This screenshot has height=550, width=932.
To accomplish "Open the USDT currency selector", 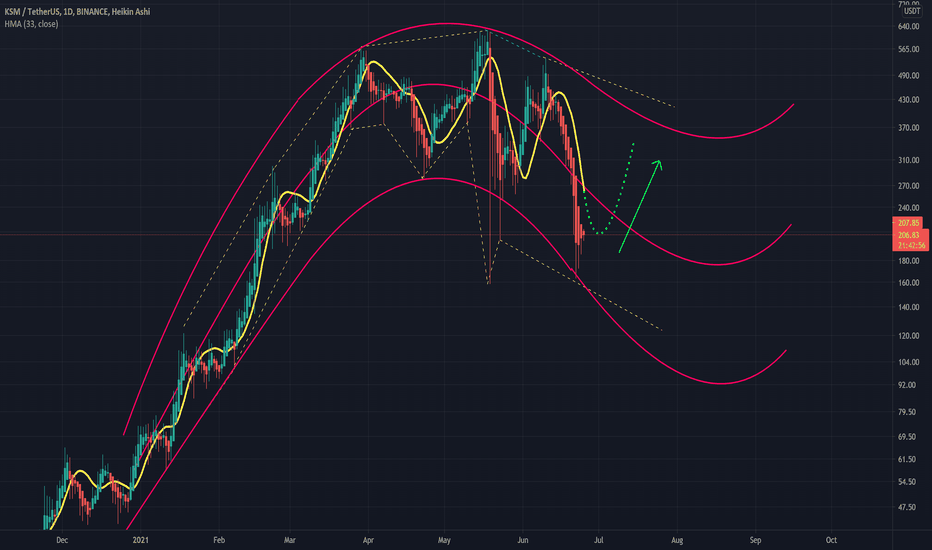I will (x=912, y=11).
